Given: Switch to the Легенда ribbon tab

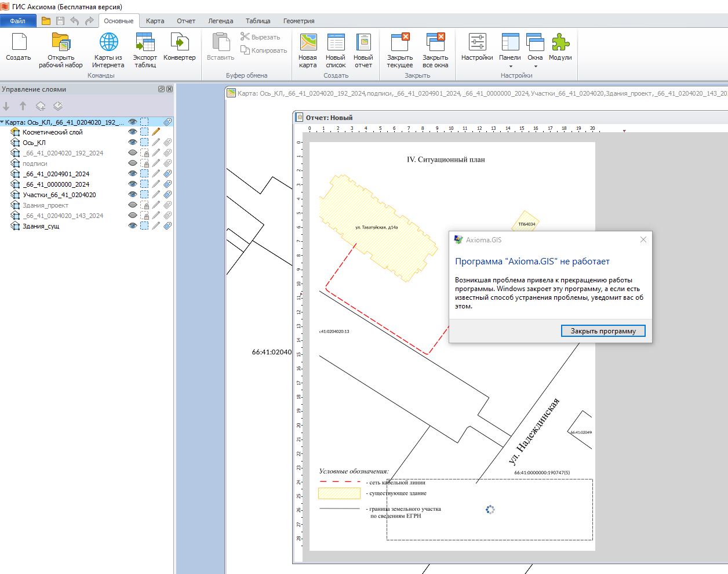Looking at the screenshot, I should tap(221, 21).
